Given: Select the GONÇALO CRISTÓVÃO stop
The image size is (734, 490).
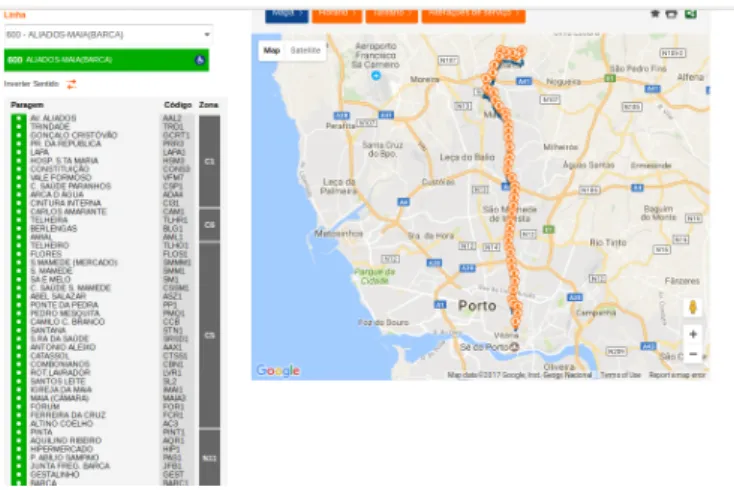Looking at the screenshot, I should click(x=73, y=135).
